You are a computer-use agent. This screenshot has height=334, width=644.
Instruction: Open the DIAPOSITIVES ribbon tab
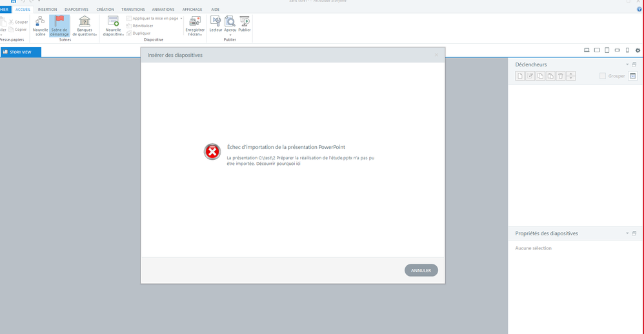pos(76,10)
